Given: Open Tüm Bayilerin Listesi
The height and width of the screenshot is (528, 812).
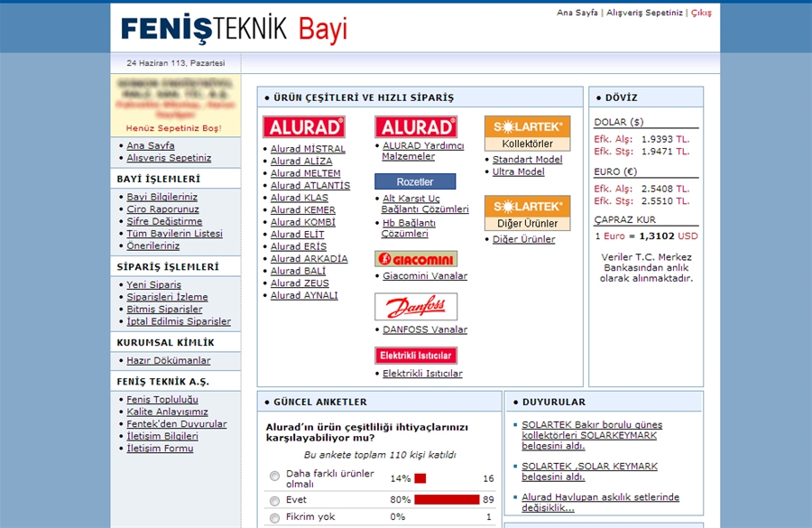Looking at the screenshot, I should click(x=174, y=233).
